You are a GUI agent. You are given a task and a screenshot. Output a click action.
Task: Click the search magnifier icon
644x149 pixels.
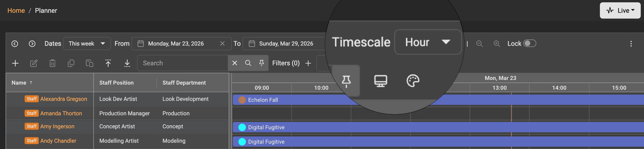pos(248,63)
